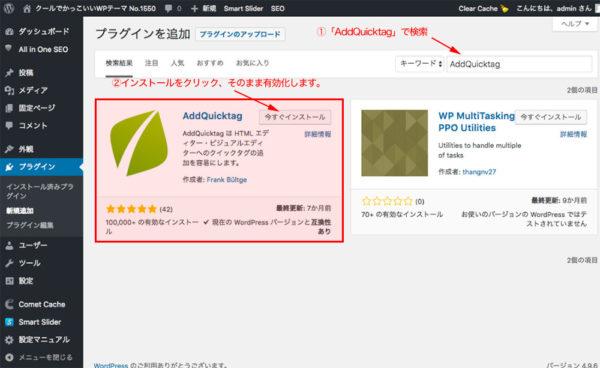The width and height of the screenshot is (600, 368).
Task: Click the Comet Cache icon in sidebar
Action: [10, 304]
